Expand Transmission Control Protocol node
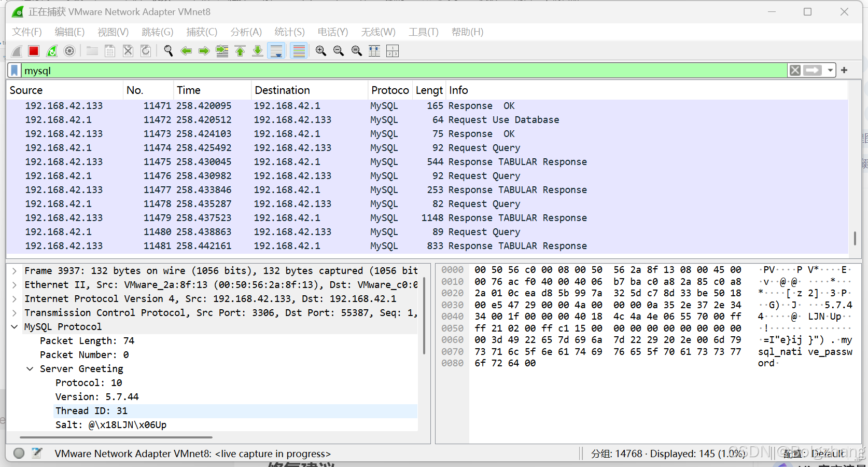 (x=15, y=313)
